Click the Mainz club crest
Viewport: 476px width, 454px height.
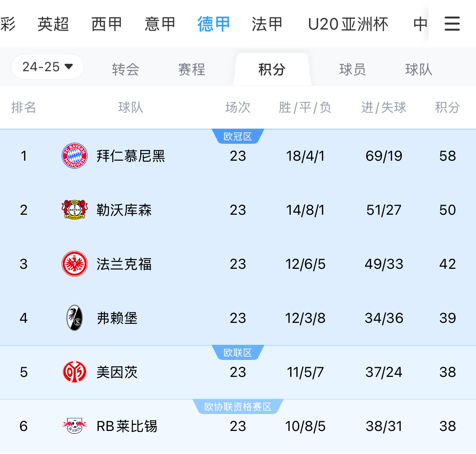point(74,372)
